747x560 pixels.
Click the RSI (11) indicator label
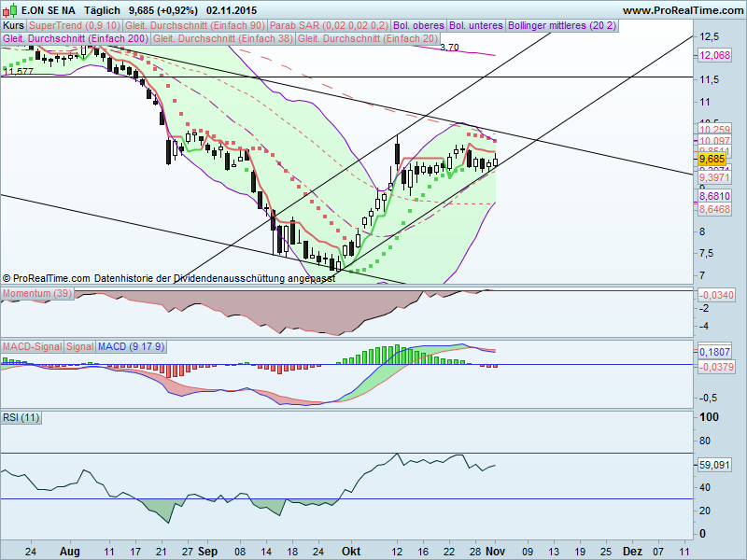tap(21, 418)
